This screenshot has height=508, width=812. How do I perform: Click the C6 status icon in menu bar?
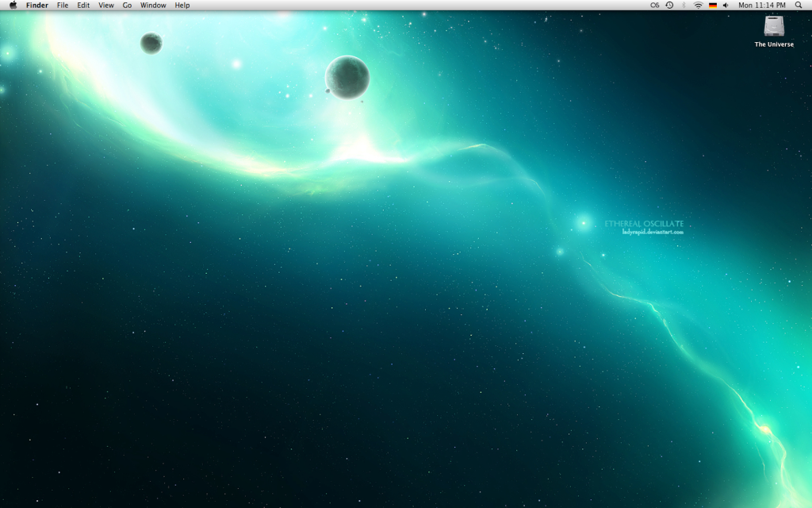tap(655, 6)
